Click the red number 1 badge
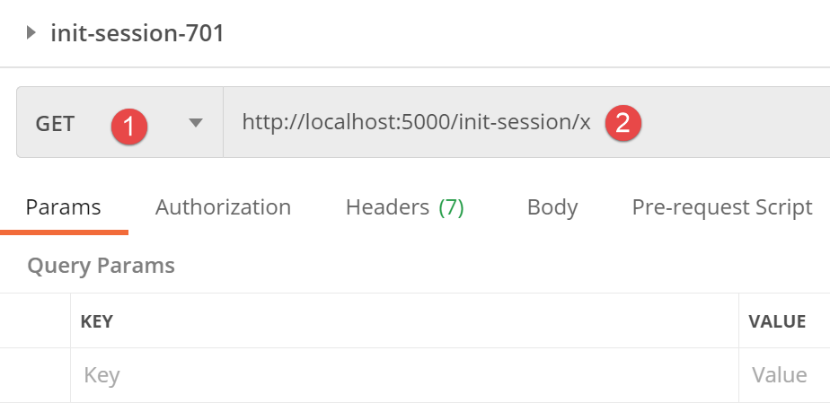830x412 pixels. click(x=129, y=125)
